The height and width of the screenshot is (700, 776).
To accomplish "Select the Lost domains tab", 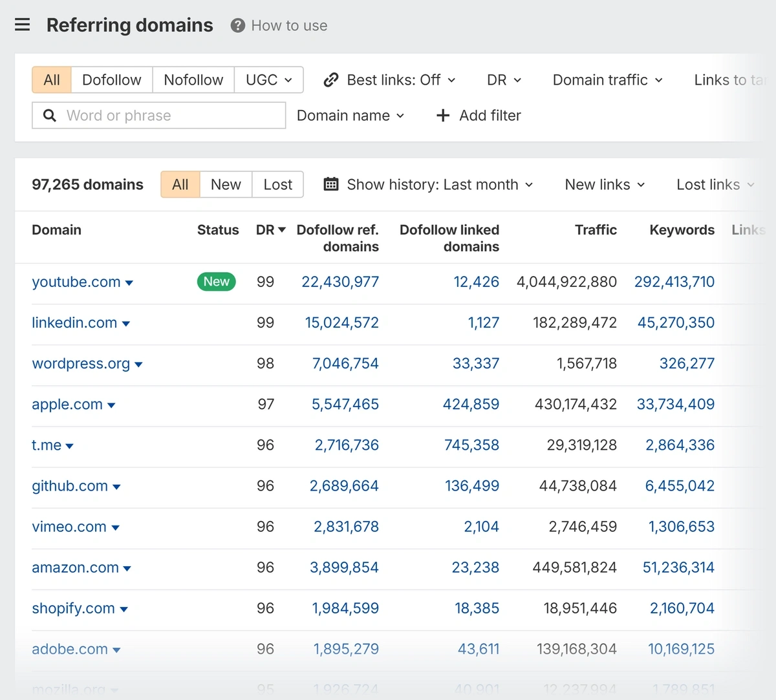I will tap(278, 185).
